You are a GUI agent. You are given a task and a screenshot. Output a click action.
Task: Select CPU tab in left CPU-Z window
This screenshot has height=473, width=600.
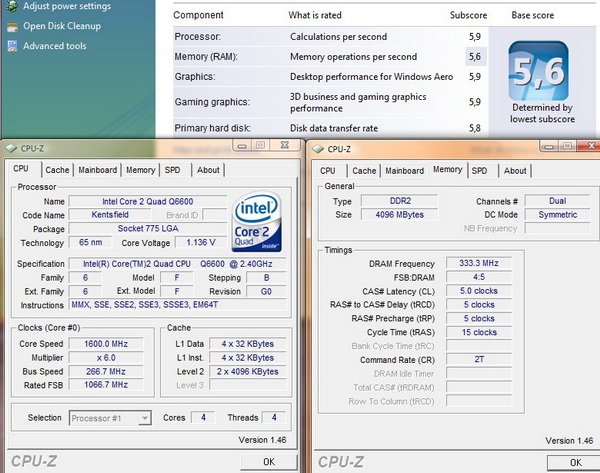[21, 169]
